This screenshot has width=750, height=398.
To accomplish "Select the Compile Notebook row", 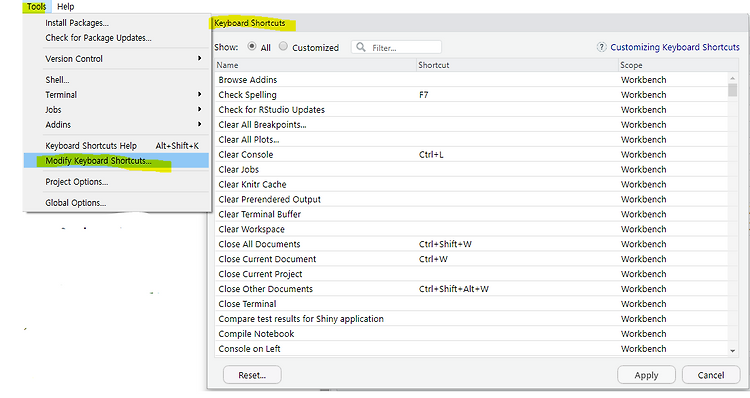I will (x=471, y=334).
